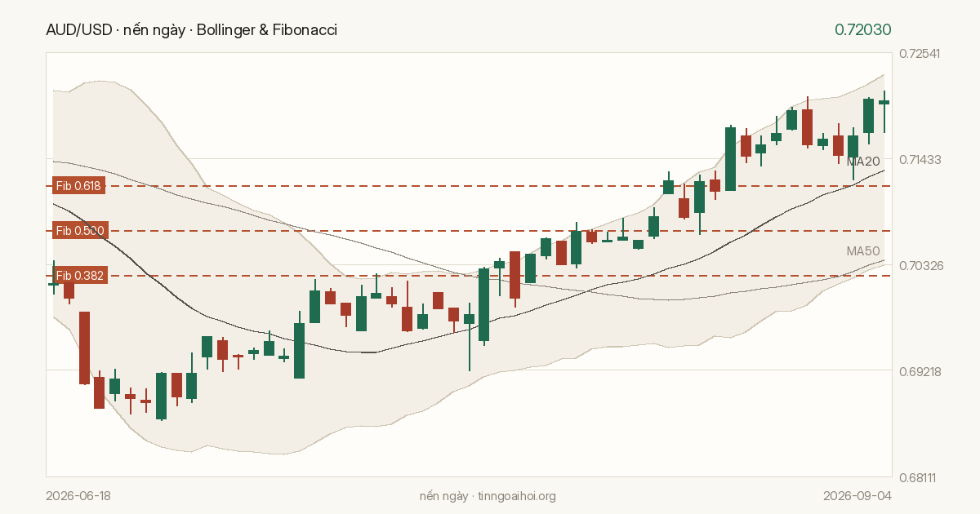Open the tinngoaihoi.org footer source text

click(517, 496)
